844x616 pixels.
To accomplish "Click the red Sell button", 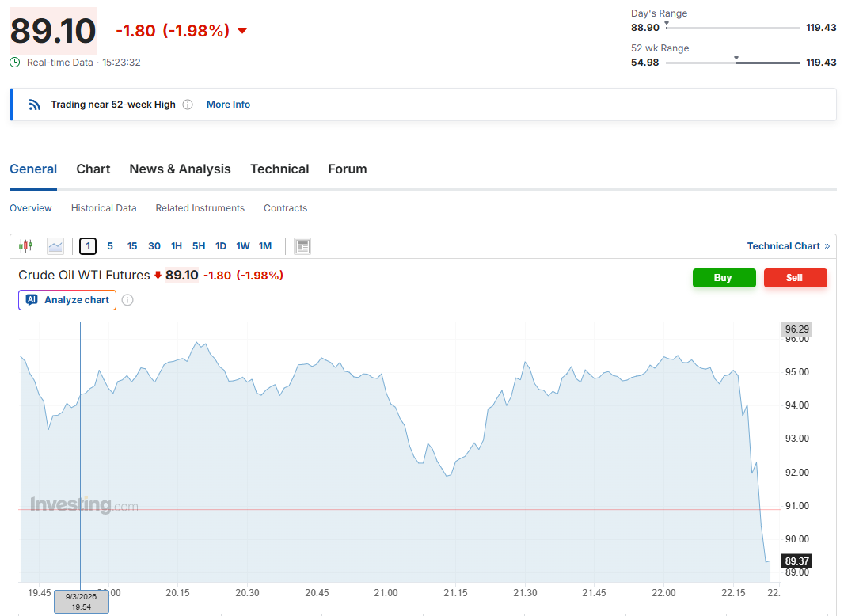I will 795,278.
